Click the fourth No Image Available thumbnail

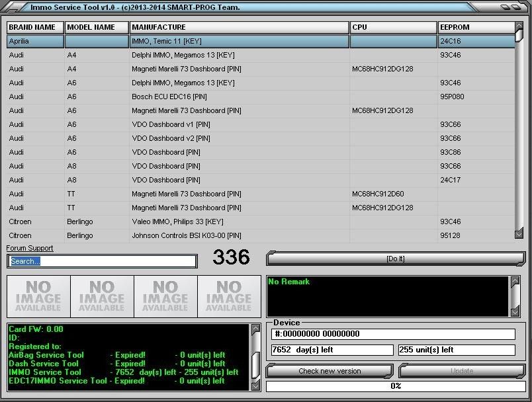[x=229, y=297]
